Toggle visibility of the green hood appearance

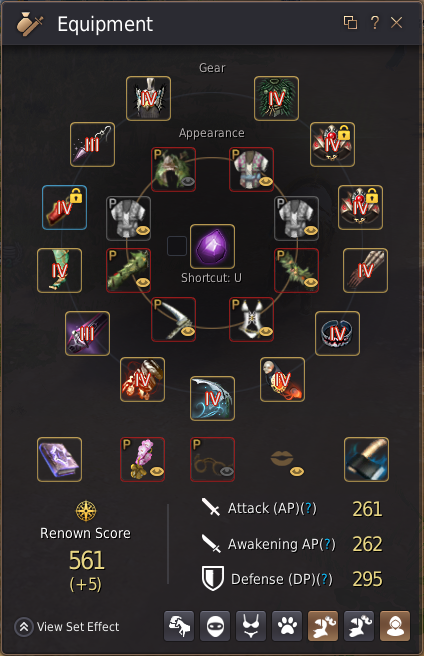pos(188,181)
